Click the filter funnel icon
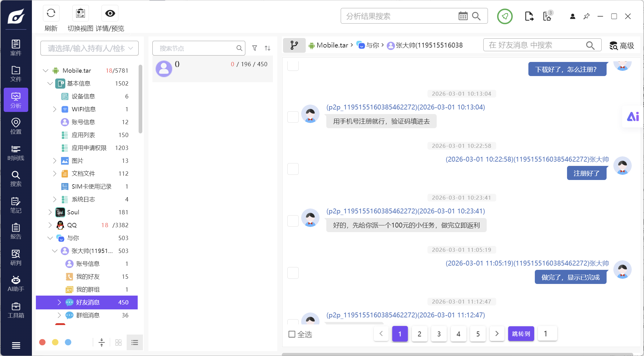 coord(255,48)
